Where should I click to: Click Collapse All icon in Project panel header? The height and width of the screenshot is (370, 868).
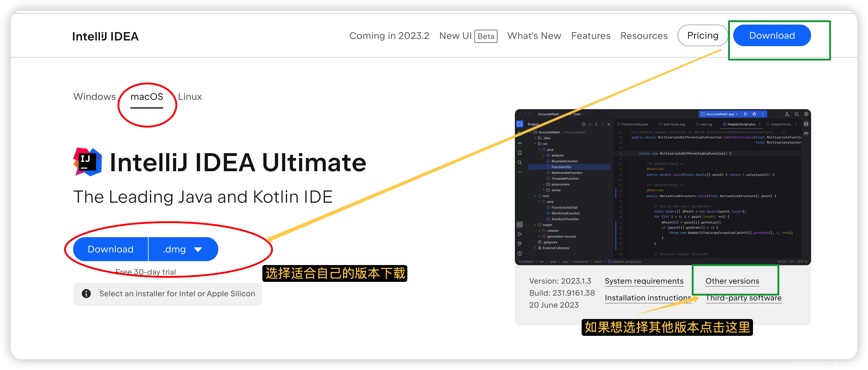[x=596, y=124]
